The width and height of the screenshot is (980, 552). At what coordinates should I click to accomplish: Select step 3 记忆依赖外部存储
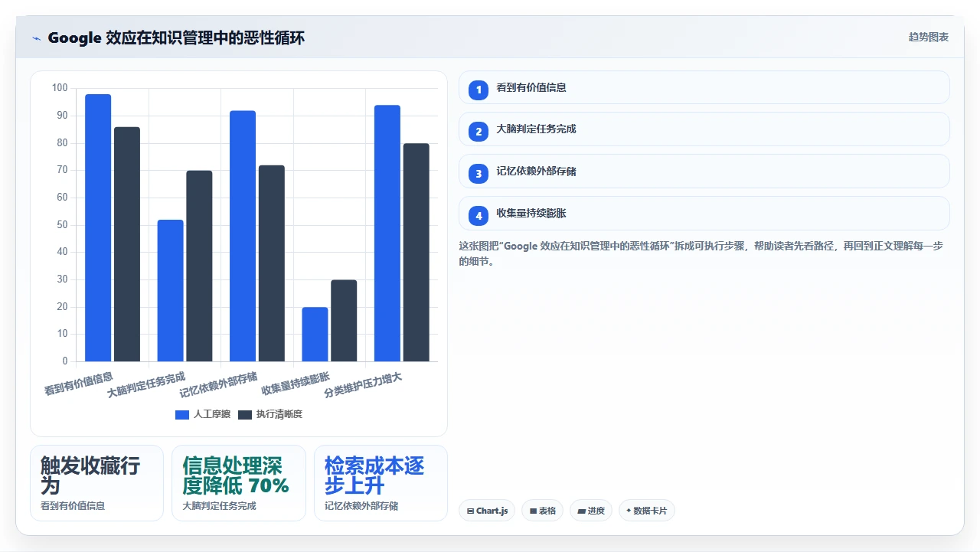(x=704, y=171)
